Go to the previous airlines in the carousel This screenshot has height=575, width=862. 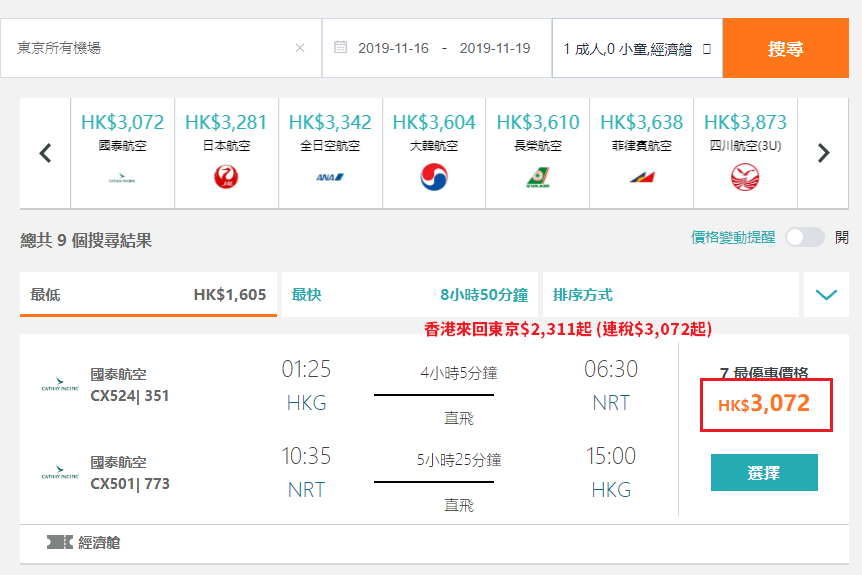click(x=45, y=153)
